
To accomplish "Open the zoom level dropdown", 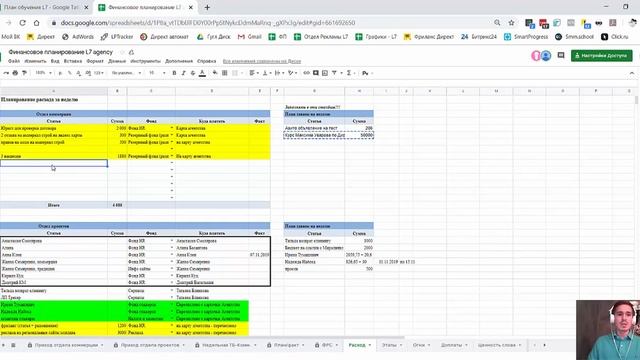I will pyautogui.click(x=43, y=73).
